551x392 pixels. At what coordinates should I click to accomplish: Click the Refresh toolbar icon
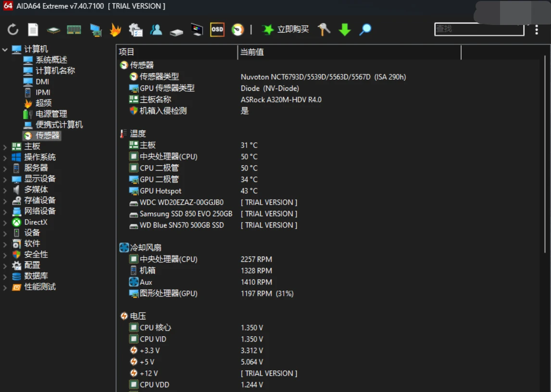[13, 29]
